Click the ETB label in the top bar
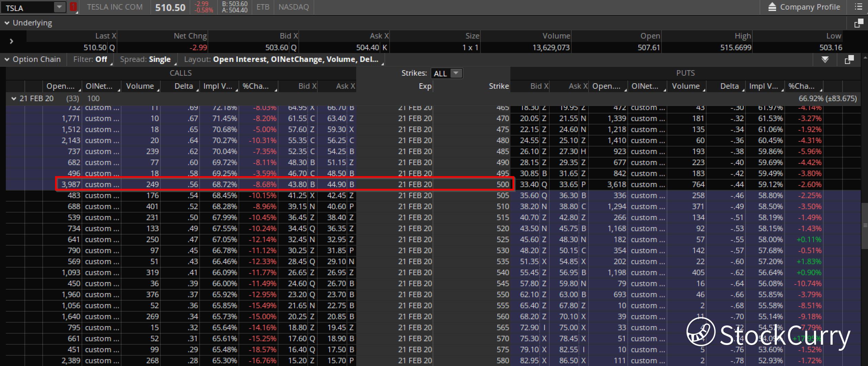This screenshot has width=868, height=366. (x=263, y=7)
